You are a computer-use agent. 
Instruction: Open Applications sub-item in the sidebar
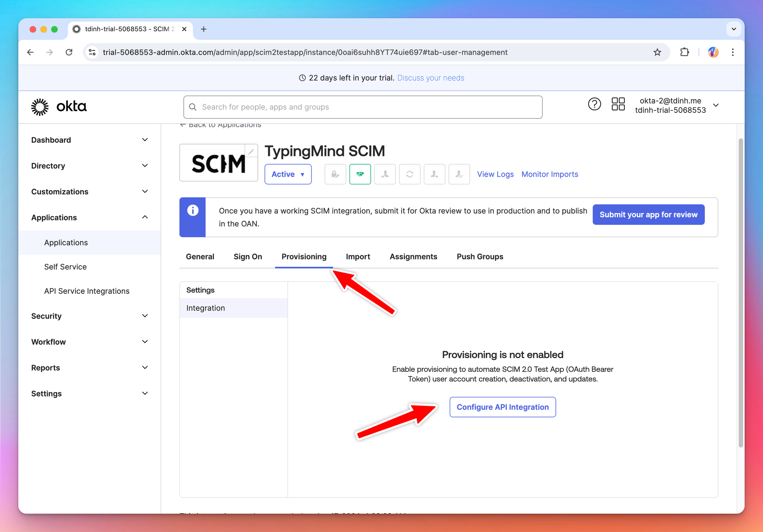(90, 243)
